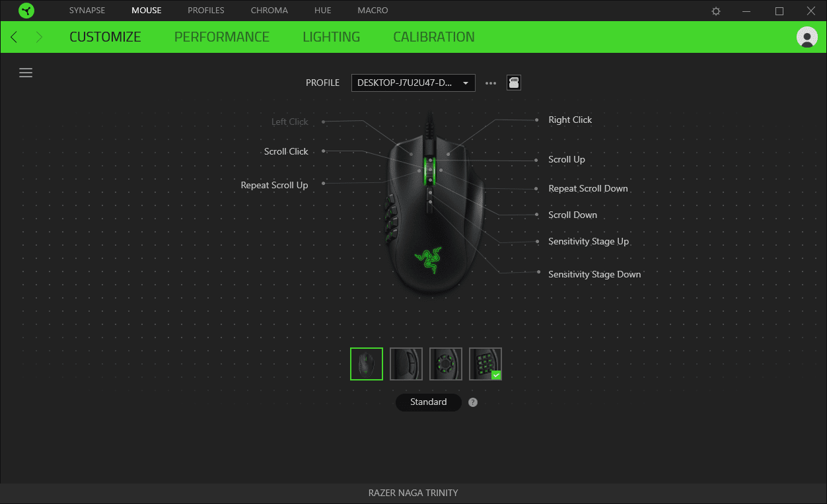Open the PROFILES tab
This screenshot has height=504, width=827.
coord(206,11)
